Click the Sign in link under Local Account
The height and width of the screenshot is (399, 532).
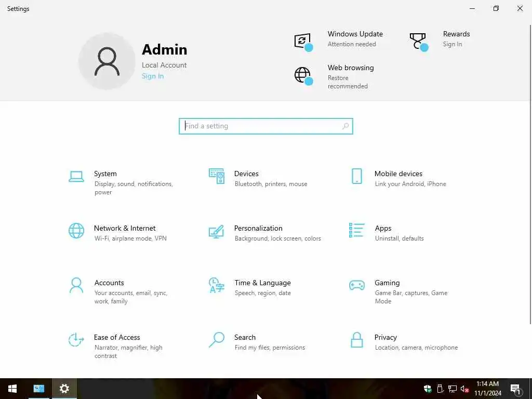click(x=153, y=76)
